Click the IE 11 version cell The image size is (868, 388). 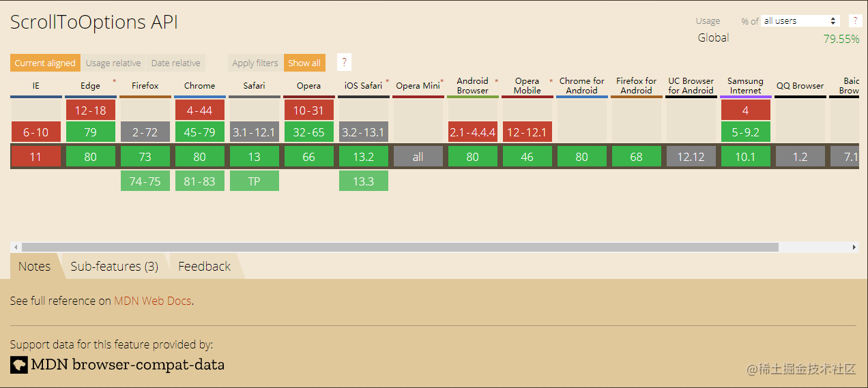tap(36, 157)
